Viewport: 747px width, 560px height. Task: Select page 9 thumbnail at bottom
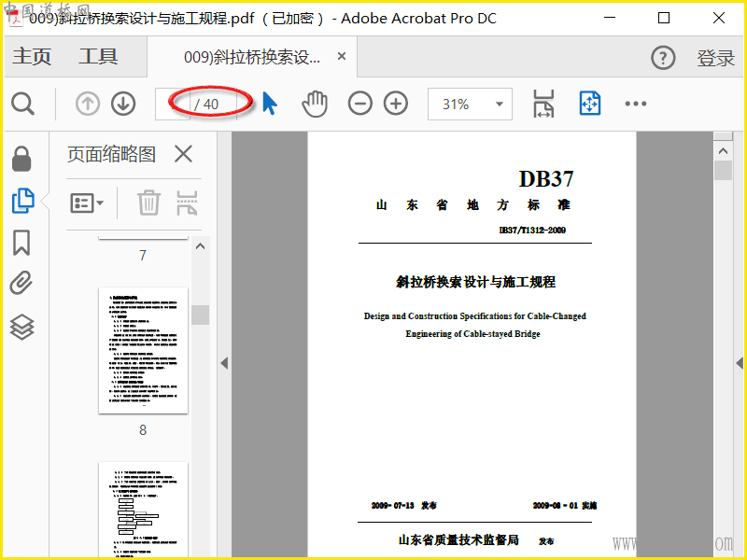143,510
